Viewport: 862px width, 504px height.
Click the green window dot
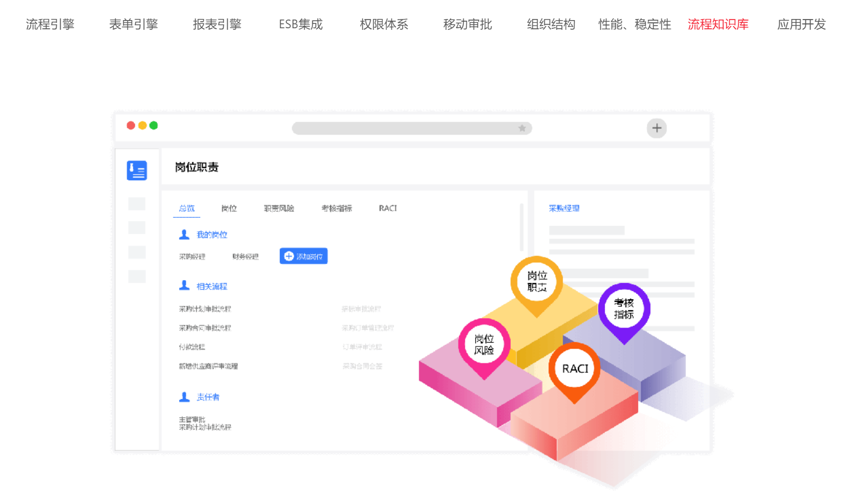coord(154,125)
